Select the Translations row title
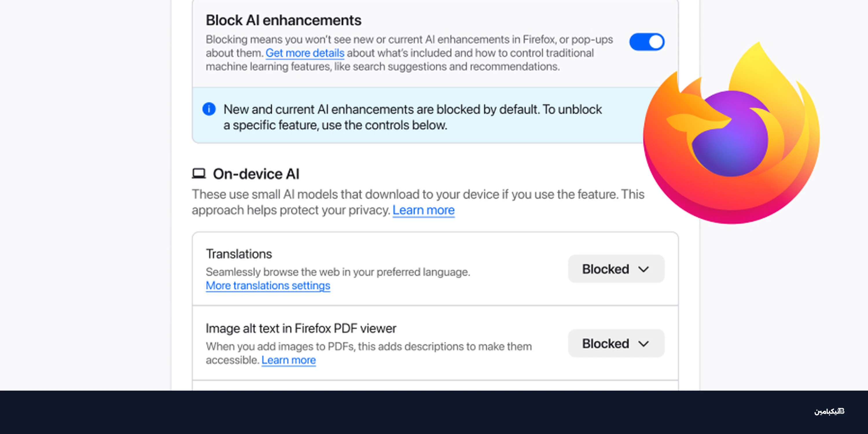This screenshot has width=868, height=434. [x=239, y=254]
